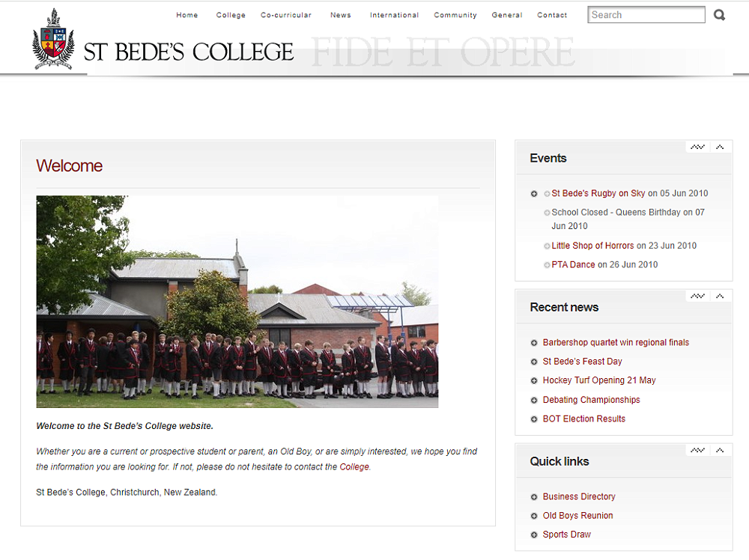Collapse the Quick links panel
This screenshot has height=560, width=749.
(x=720, y=451)
